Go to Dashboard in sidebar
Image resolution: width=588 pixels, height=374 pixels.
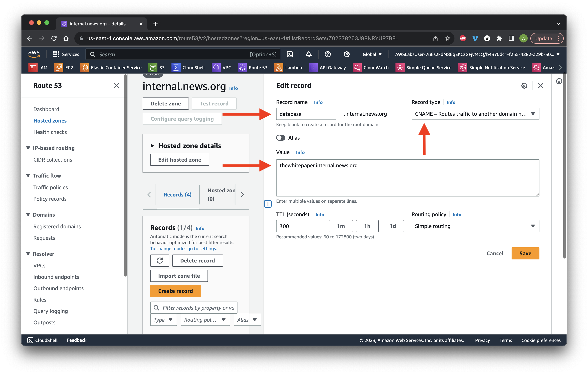tap(46, 109)
